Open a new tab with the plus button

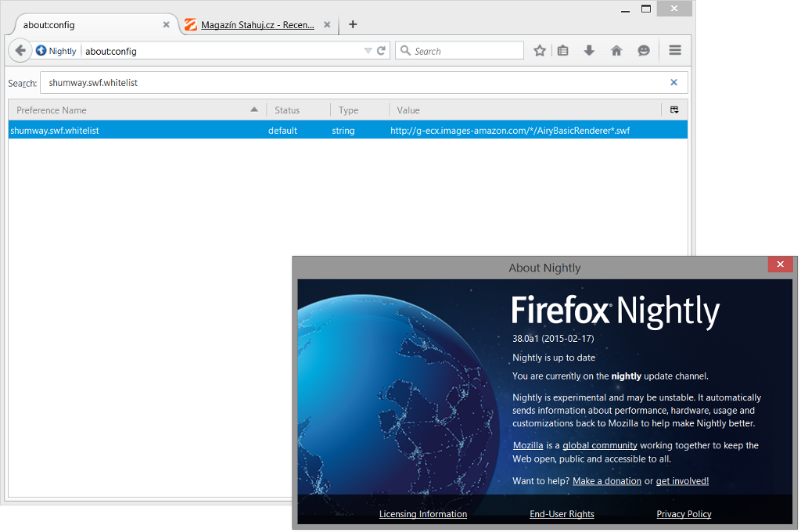pyautogui.click(x=353, y=24)
